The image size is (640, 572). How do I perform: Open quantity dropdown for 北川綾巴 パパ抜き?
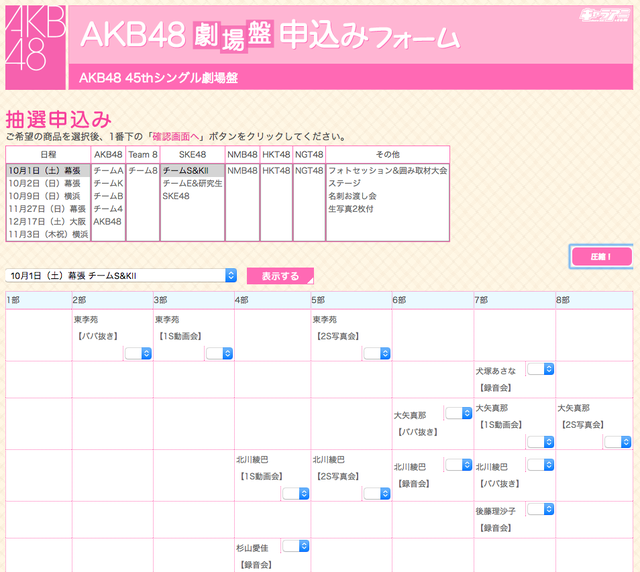point(540,465)
